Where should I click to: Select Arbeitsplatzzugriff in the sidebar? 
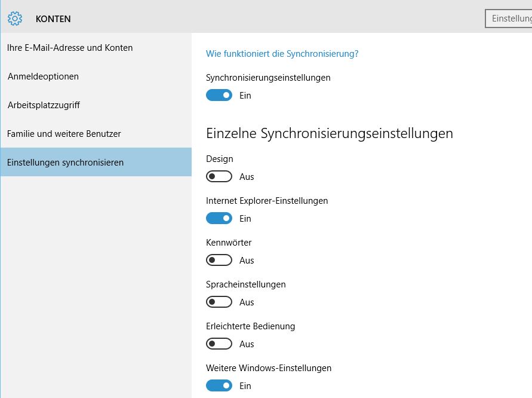pos(96,105)
